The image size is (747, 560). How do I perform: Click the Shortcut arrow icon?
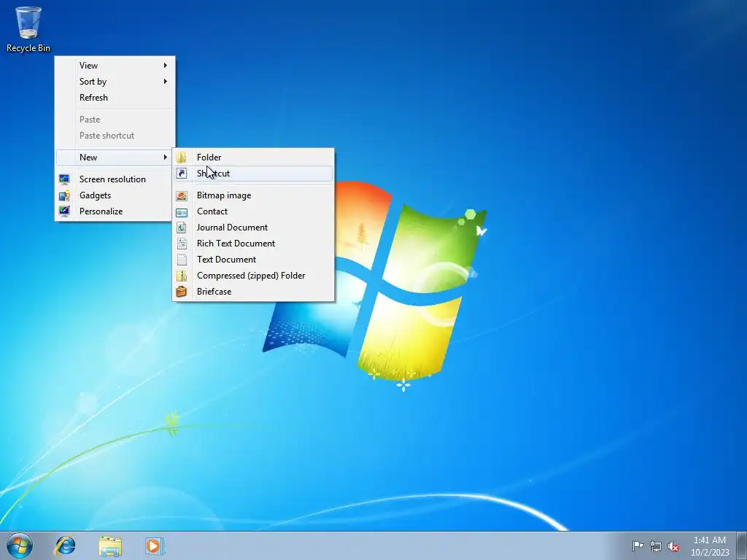(x=182, y=174)
